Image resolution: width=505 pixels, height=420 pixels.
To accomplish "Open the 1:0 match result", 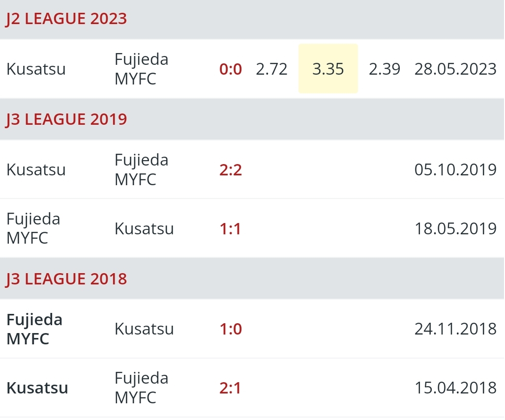I will click(x=231, y=329).
